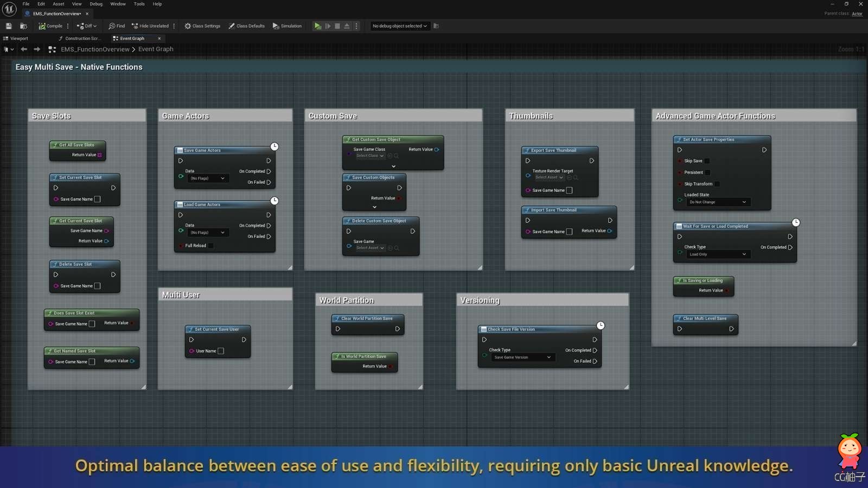This screenshot has width=868, height=488.
Task: Open Class Defaults
Action: point(247,26)
